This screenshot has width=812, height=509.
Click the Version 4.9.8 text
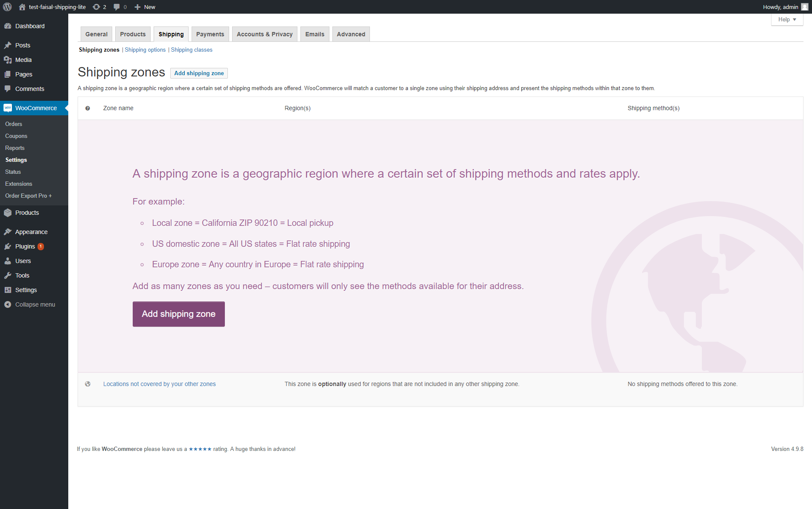coord(787,449)
